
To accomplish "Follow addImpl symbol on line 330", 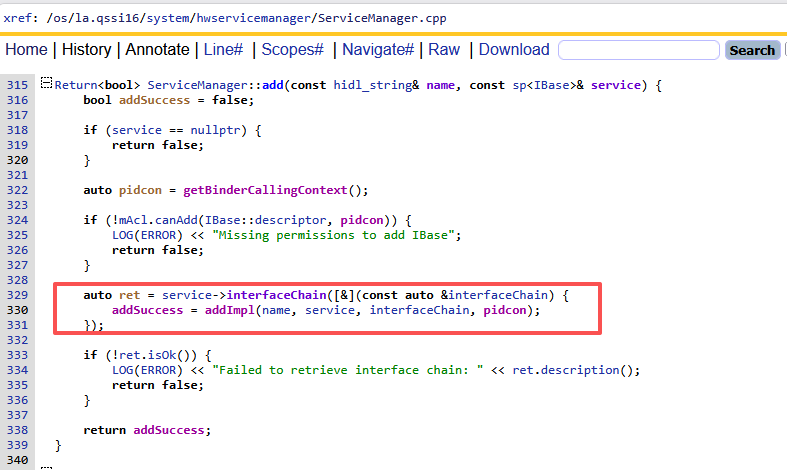I will (x=229, y=310).
